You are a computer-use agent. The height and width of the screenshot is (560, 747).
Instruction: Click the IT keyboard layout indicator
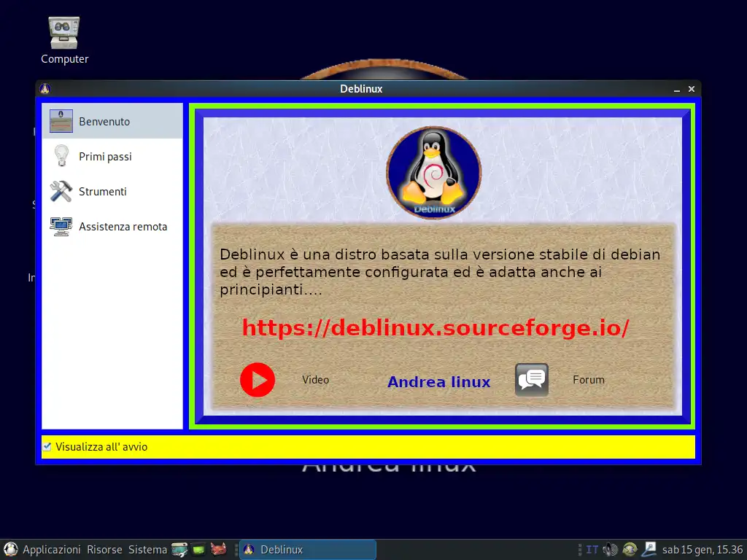(592, 550)
